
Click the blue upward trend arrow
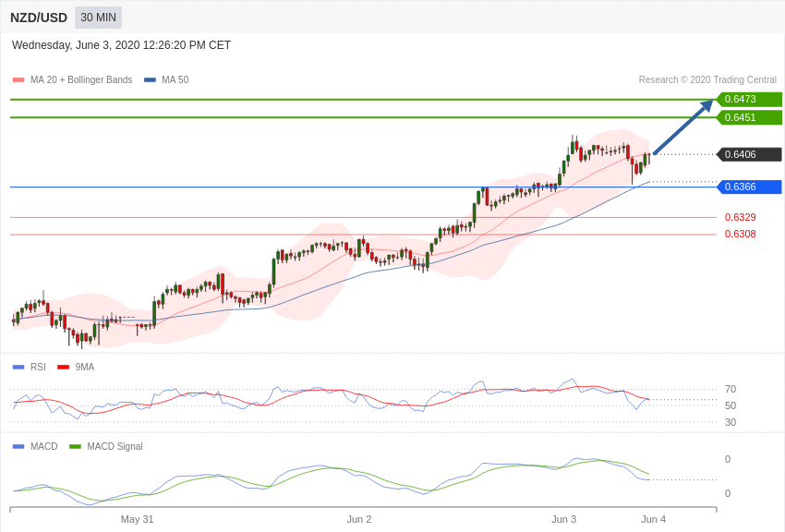coord(683,127)
